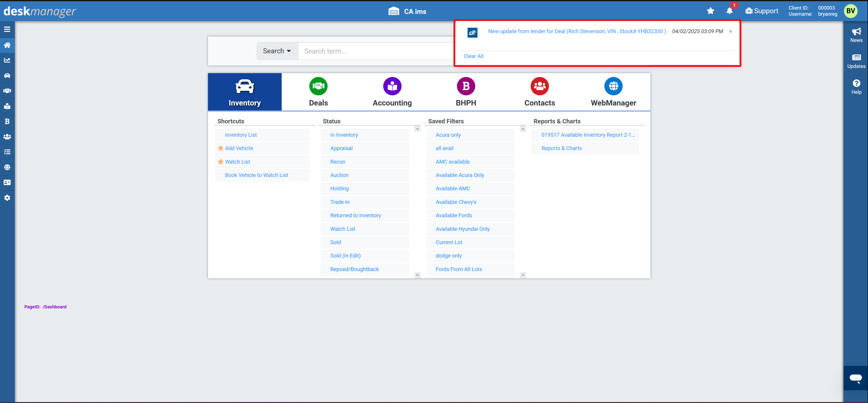Open the handshake deals icon in the sidebar
The image size is (868, 403).
(x=7, y=91)
